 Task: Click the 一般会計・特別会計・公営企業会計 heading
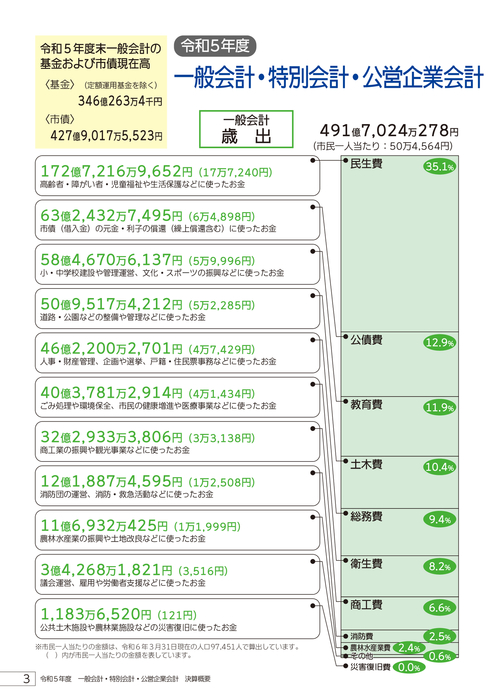[x=329, y=78]
